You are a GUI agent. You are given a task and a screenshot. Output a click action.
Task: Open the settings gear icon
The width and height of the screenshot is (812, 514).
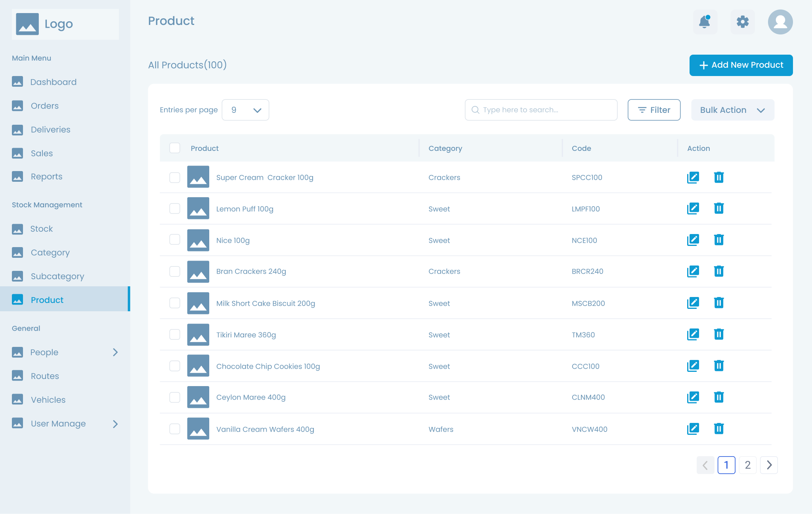(743, 22)
